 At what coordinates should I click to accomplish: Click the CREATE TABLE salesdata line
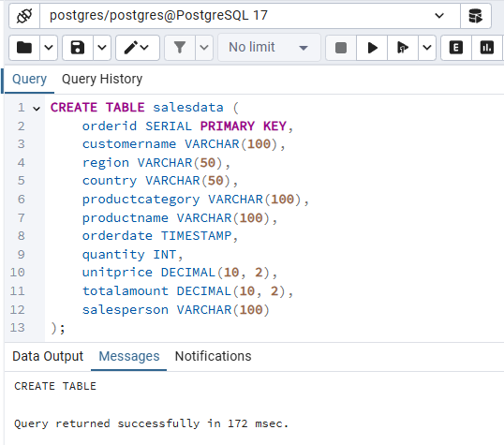click(x=144, y=108)
